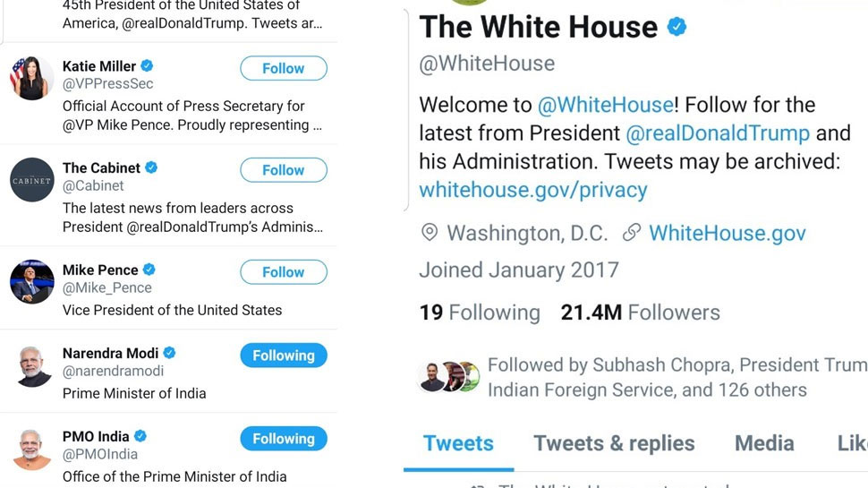The width and height of the screenshot is (868, 488).
Task: View the 21.4M Followers list
Action: coord(641,312)
